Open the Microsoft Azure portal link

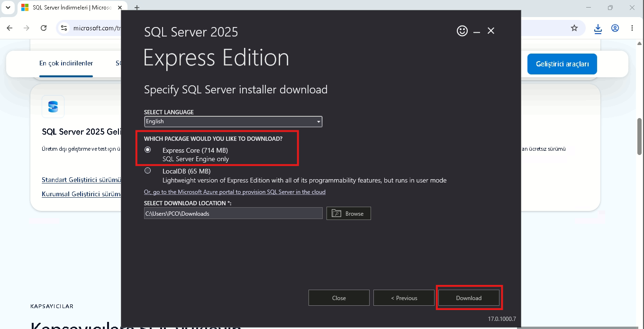click(235, 192)
